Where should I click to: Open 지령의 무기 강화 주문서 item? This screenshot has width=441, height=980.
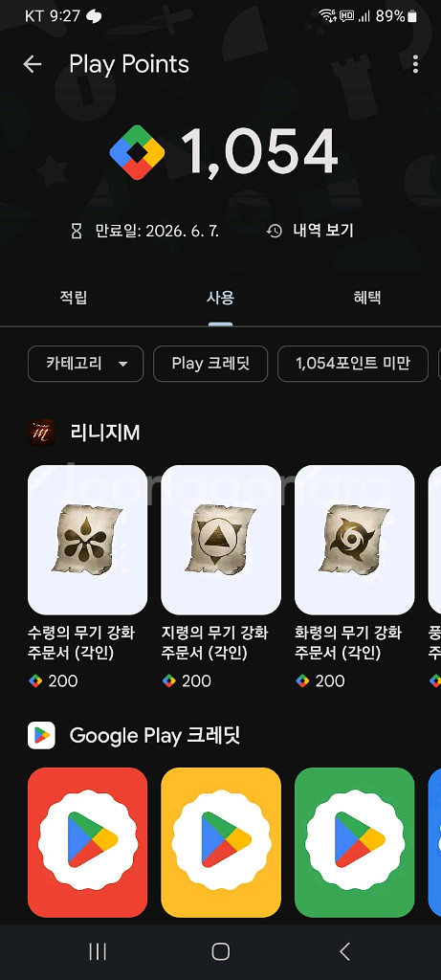coord(221,577)
